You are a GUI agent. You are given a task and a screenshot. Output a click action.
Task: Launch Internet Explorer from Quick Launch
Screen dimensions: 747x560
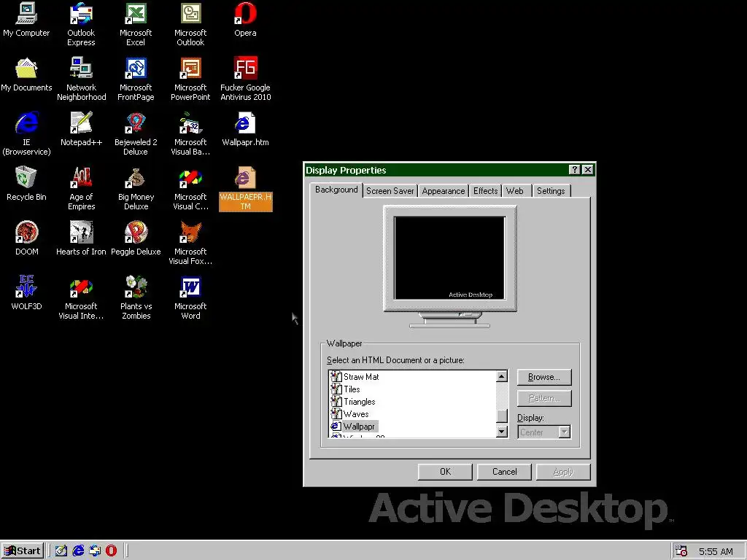click(78, 551)
